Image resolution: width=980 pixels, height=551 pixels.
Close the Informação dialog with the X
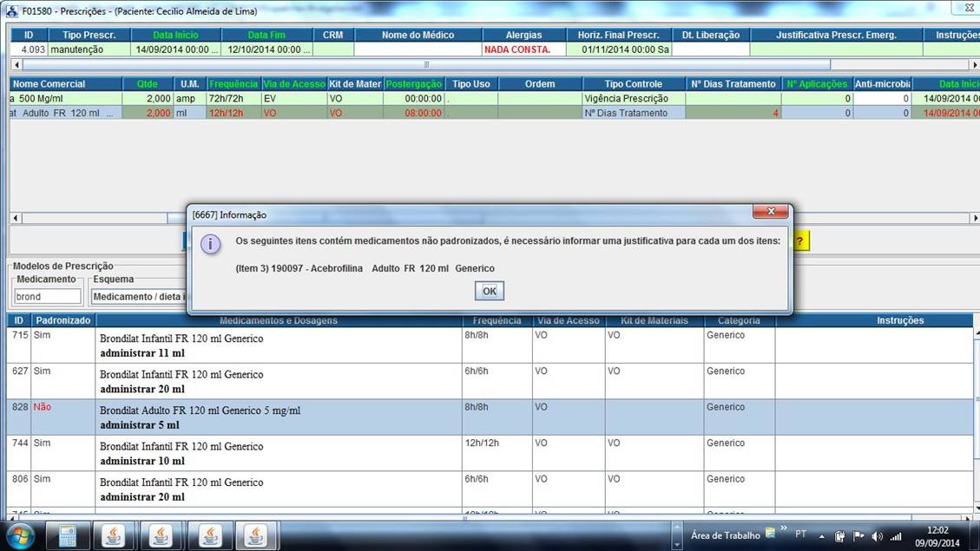770,213
